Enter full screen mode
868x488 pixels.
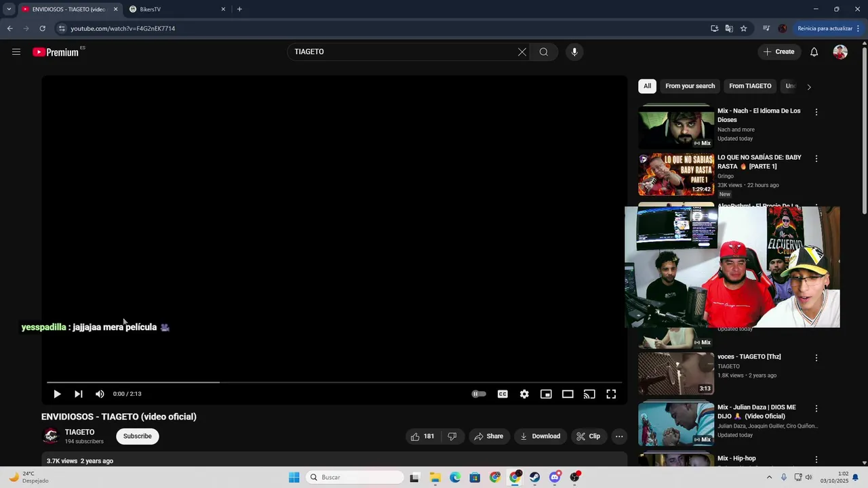click(x=611, y=394)
